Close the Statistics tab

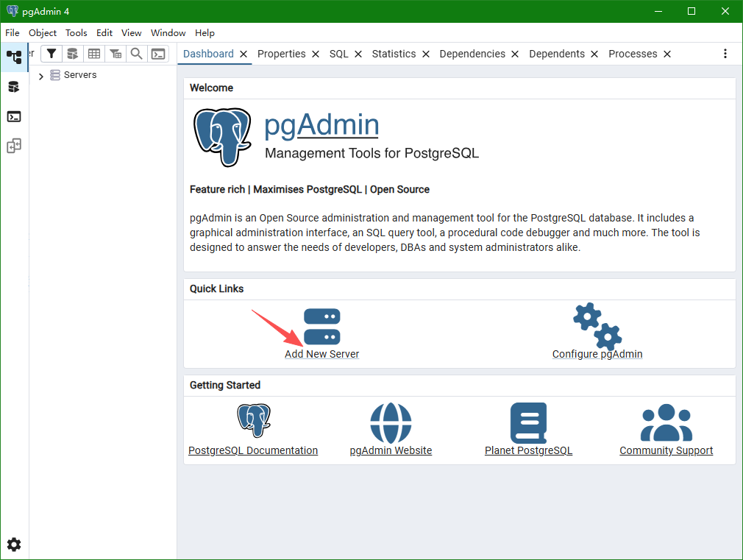coord(426,54)
